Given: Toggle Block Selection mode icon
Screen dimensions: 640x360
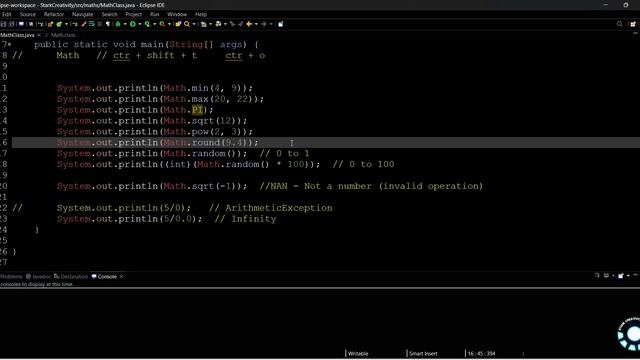Looking at the screenshot, I should [99, 24].
